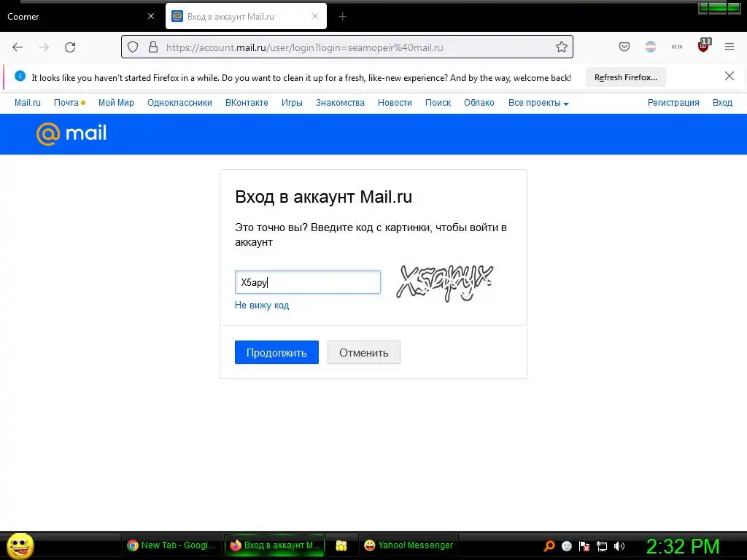Click the Отменить button
The image size is (747, 560).
click(x=364, y=352)
